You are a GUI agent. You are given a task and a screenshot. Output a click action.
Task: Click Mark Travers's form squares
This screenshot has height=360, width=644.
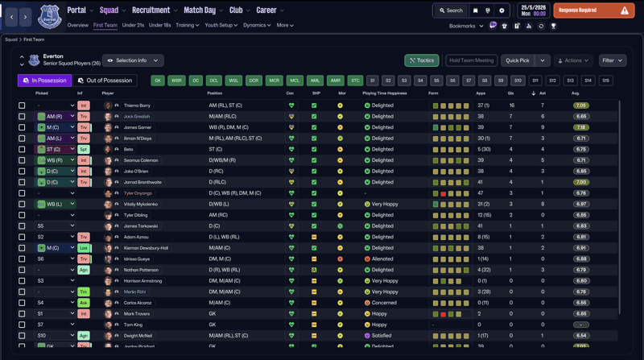pyautogui.click(x=447, y=314)
